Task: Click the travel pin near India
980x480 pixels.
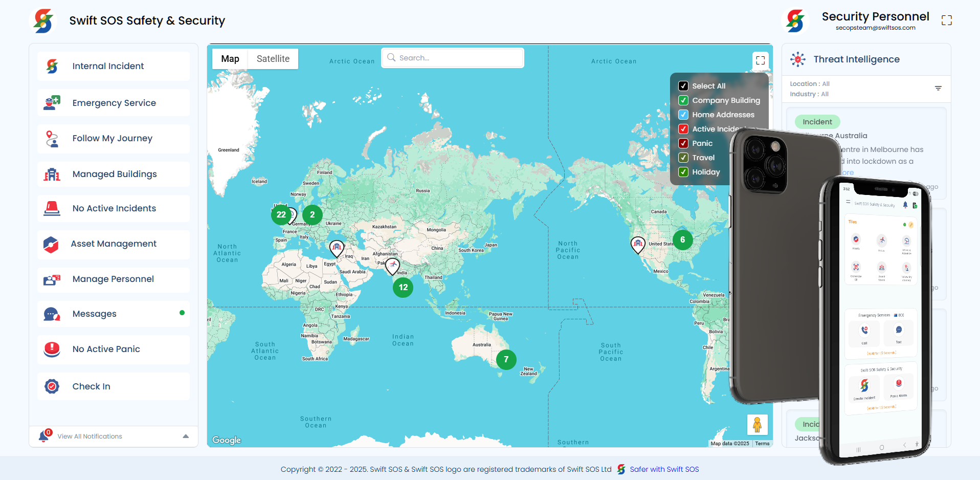Action: coord(392,267)
